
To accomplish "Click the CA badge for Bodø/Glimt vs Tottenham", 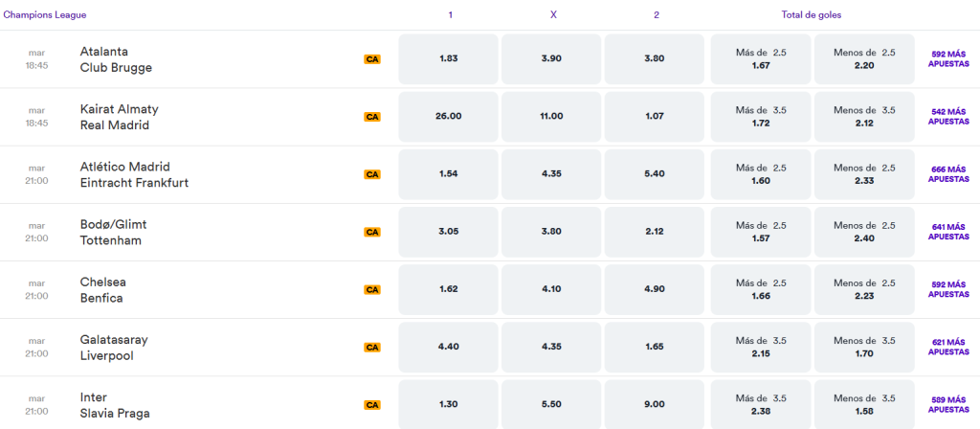I will [372, 232].
